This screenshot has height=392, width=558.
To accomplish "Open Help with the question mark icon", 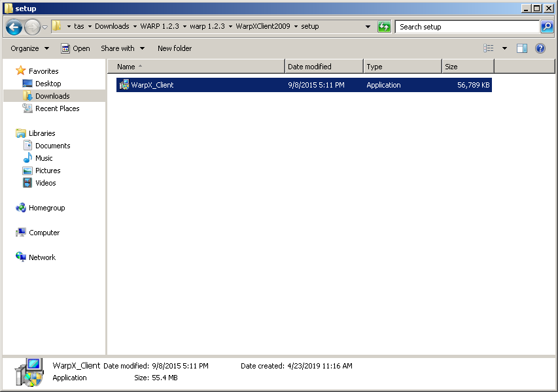I will pyautogui.click(x=540, y=48).
